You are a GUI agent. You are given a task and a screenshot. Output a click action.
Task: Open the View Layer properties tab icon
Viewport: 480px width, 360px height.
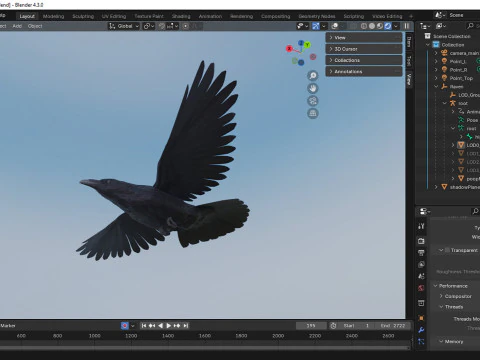421,265
